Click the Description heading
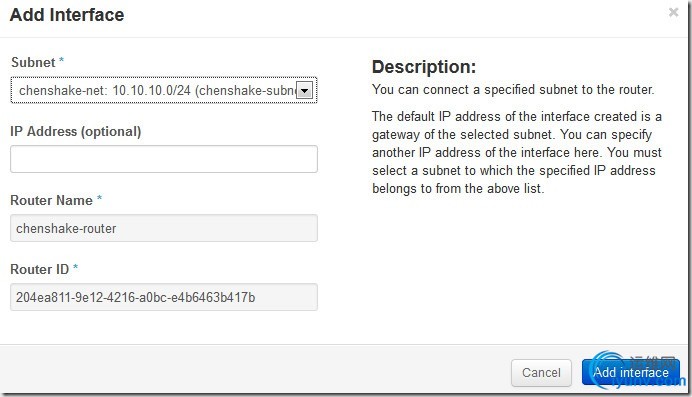 tap(424, 67)
